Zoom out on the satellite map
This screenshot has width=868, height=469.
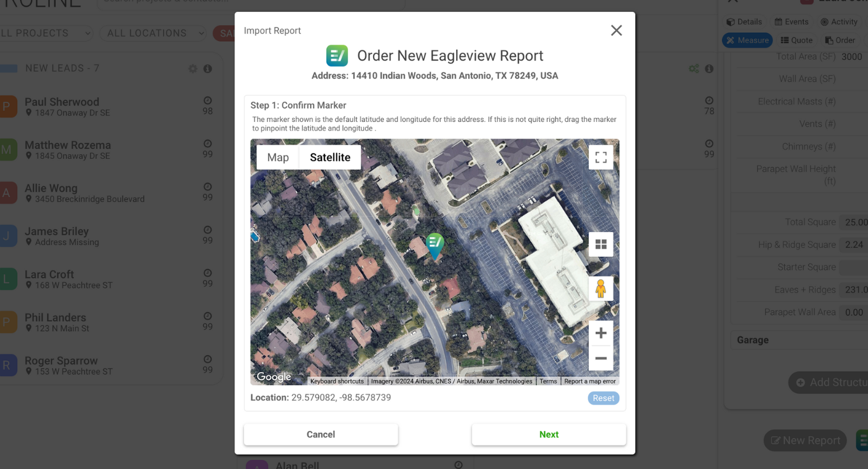pos(601,358)
